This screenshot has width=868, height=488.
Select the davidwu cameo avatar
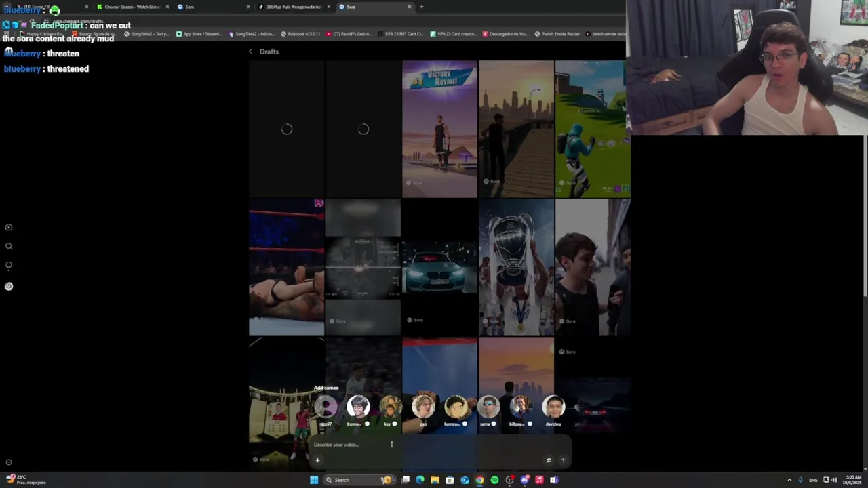pyautogui.click(x=553, y=407)
